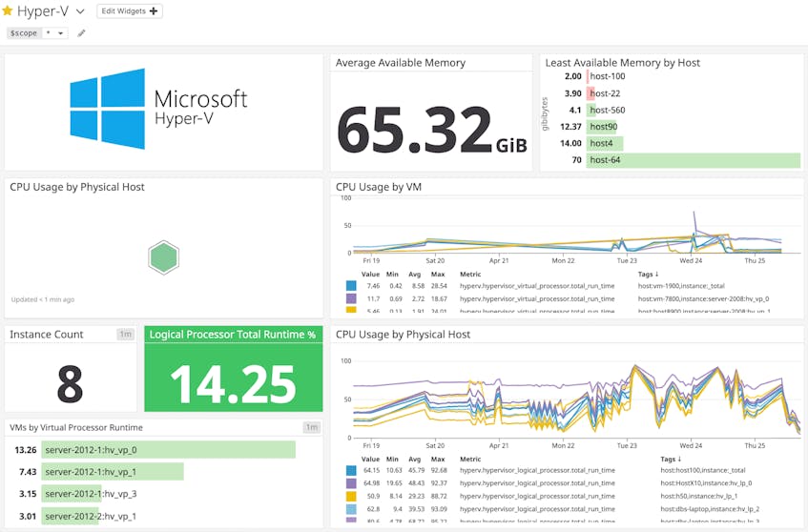Screen dimensions: 808x532
Task: Toggle purple vm-7800 series color swatch
Action: (351, 298)
